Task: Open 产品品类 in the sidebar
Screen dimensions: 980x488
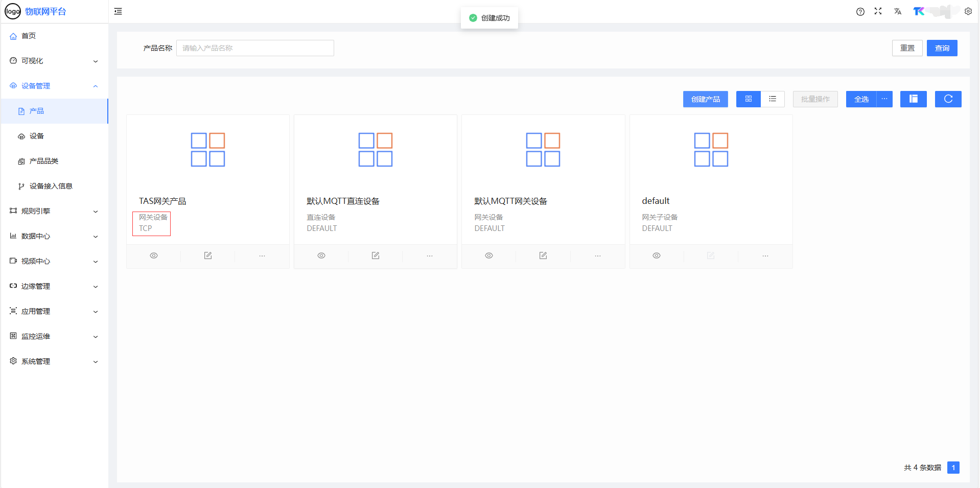Action: [x=44, y=161]
